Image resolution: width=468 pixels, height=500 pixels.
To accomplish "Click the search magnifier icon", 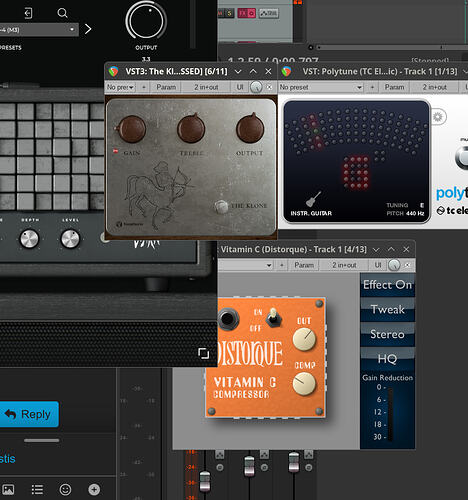I will coord(62,13).
